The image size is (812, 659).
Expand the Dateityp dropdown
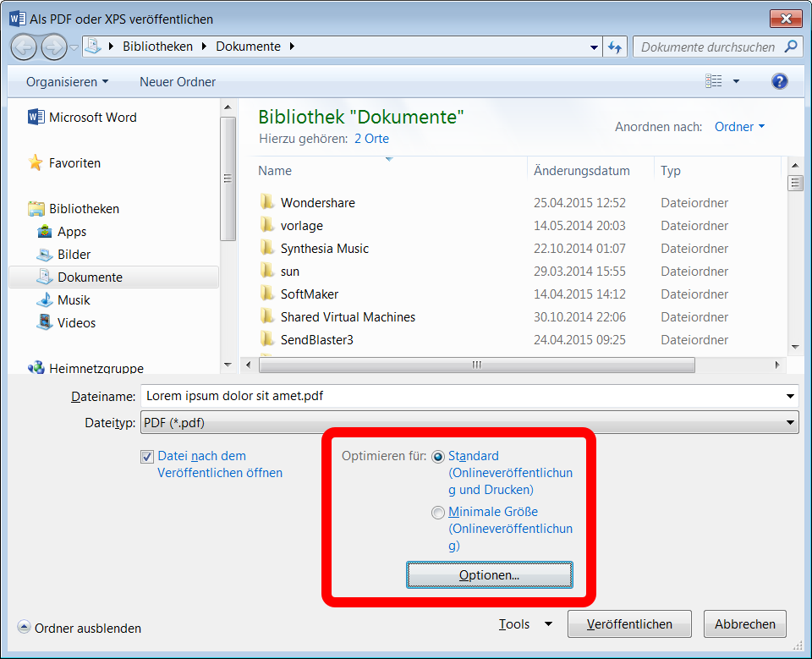point(791,422)
